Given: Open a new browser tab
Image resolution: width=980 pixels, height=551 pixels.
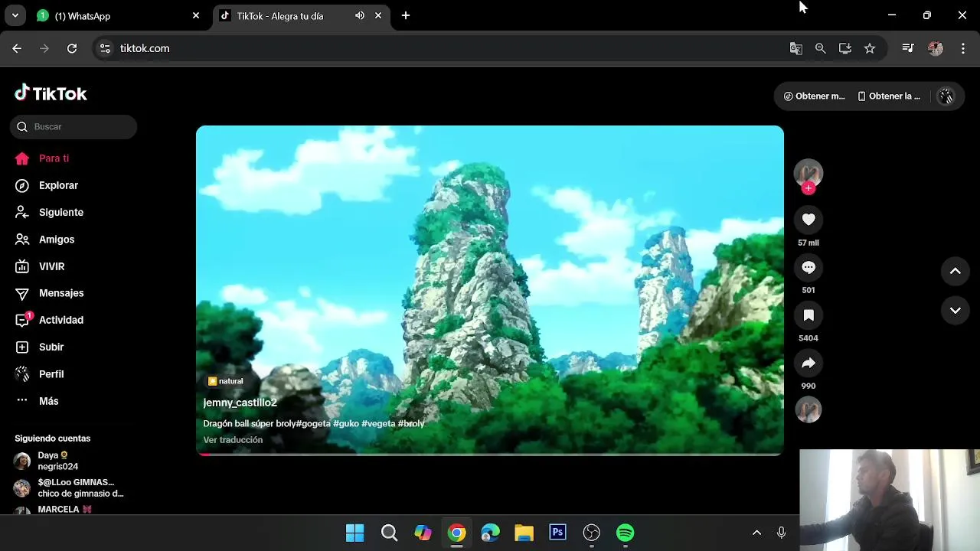Looking at the screenshot, I should point(406,15).
